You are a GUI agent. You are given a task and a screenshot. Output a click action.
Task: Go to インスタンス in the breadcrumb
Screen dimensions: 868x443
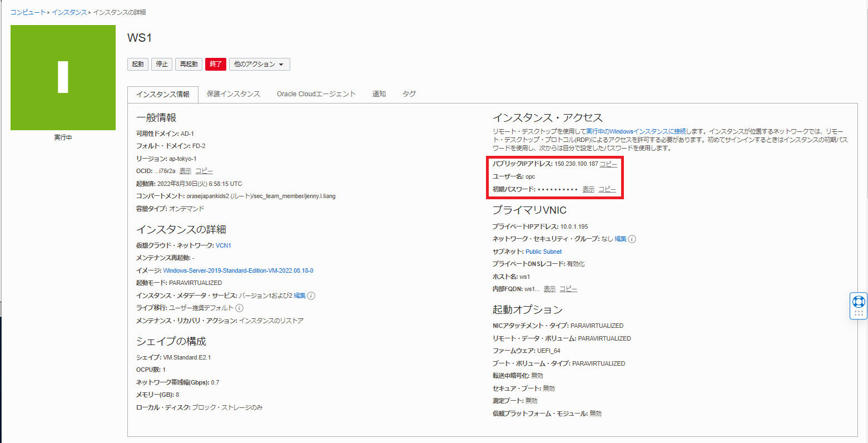69,12
